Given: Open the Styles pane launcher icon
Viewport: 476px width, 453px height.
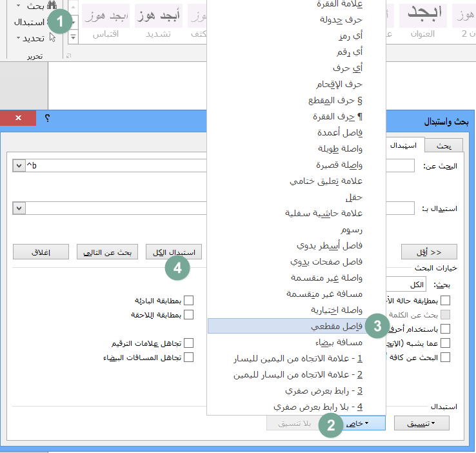Looking at the screenshot, I should click(x=69, y=56).
